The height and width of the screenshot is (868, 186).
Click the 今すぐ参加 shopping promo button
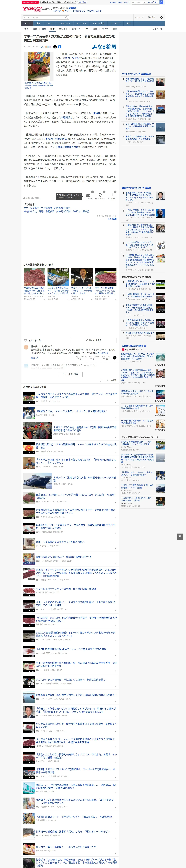(x=82, y=2)
